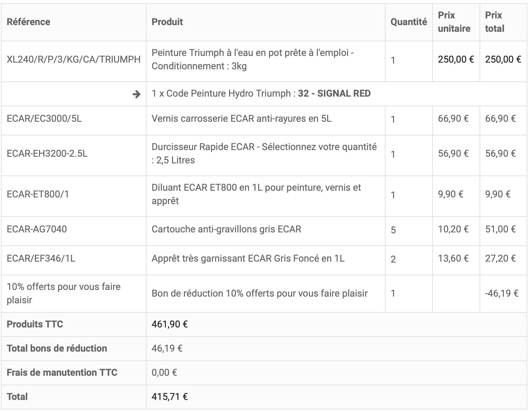Click the Total bons de réduction label

(57, 348)
